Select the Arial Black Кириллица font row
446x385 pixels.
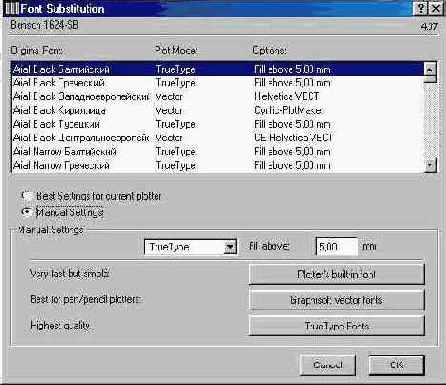point(217,110)
